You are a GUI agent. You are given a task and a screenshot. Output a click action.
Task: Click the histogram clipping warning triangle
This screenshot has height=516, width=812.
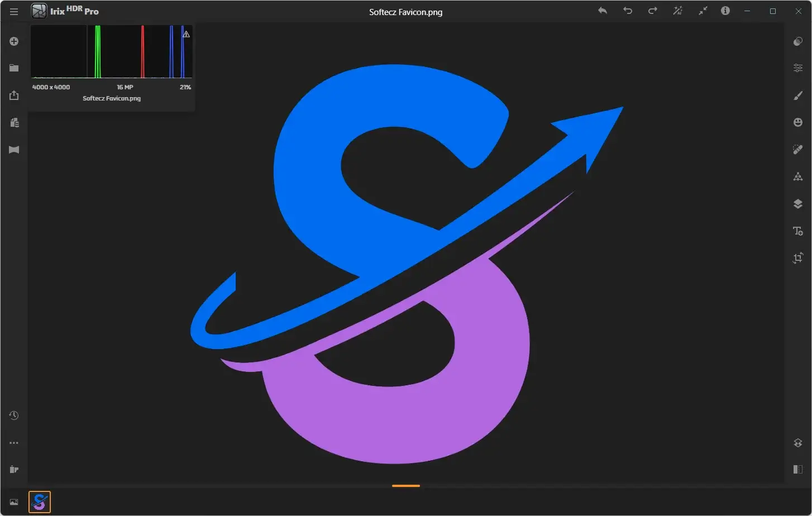(x=187, y=34)
